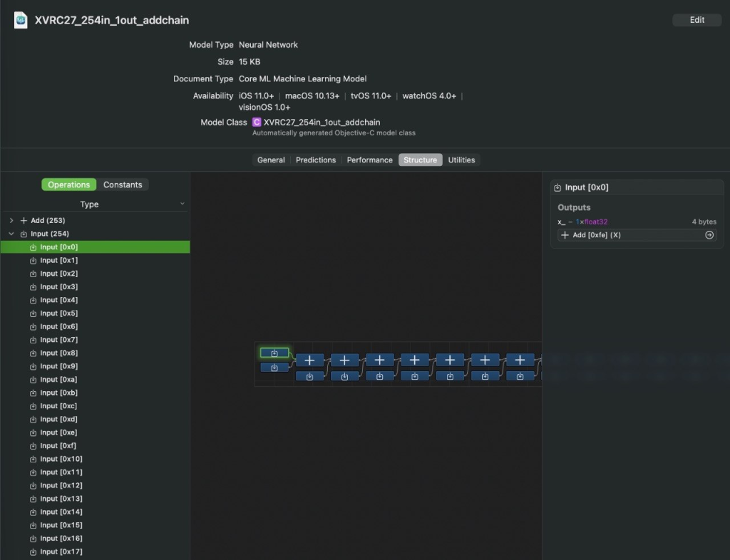
Task: Select the Input [0x17] row
Action: [95, 552]
